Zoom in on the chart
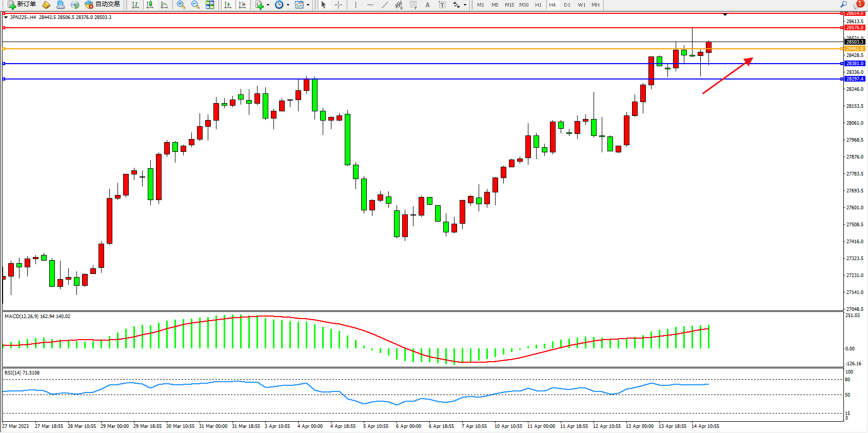This screenshot has width=868, height=433. pyautogui.click(x=181, y=5)
